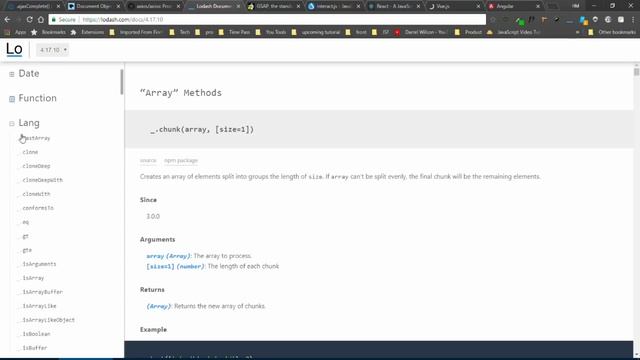
Task: Open the browser home page icon
Action: pyautogui.click(x=41, y=20)
